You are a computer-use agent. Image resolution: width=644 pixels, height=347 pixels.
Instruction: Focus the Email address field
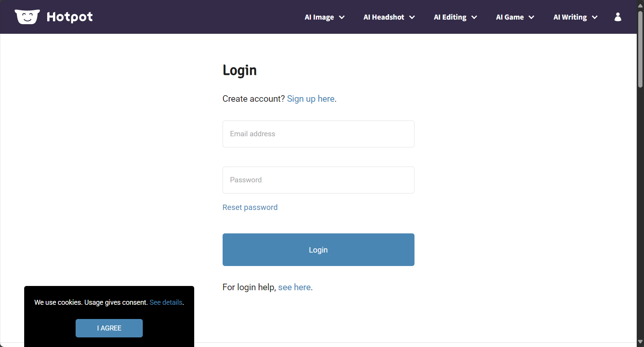tap(319, 134)
